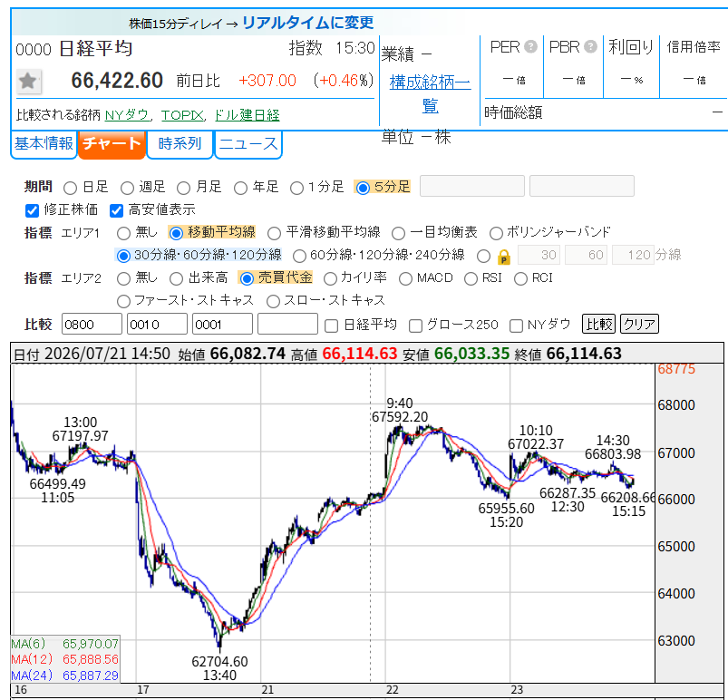Select the 1分足 period radio button
Viewport: 728px width, 700px height.
[x=296, y=188]
